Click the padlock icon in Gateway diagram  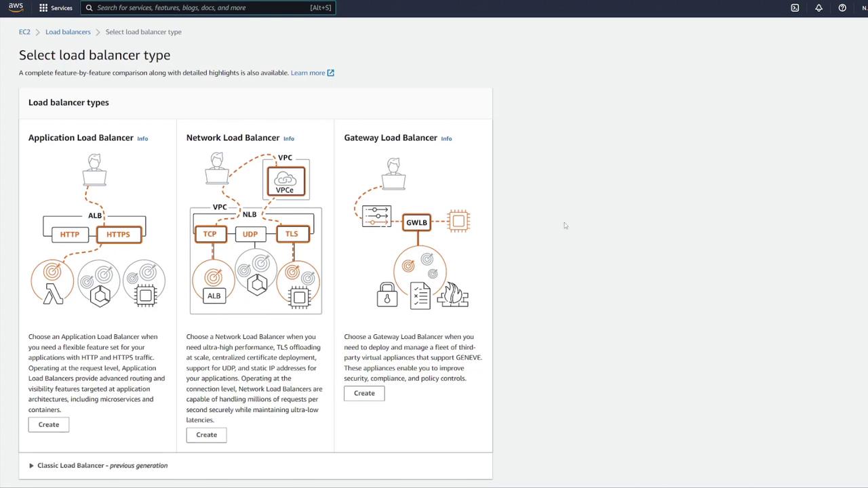tap(387, 295)
